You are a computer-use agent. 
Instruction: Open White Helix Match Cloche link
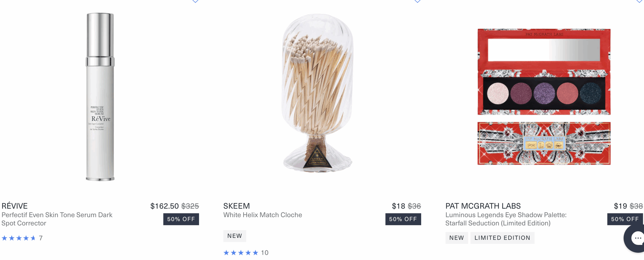pyautogui.click(x=263, y=215)
